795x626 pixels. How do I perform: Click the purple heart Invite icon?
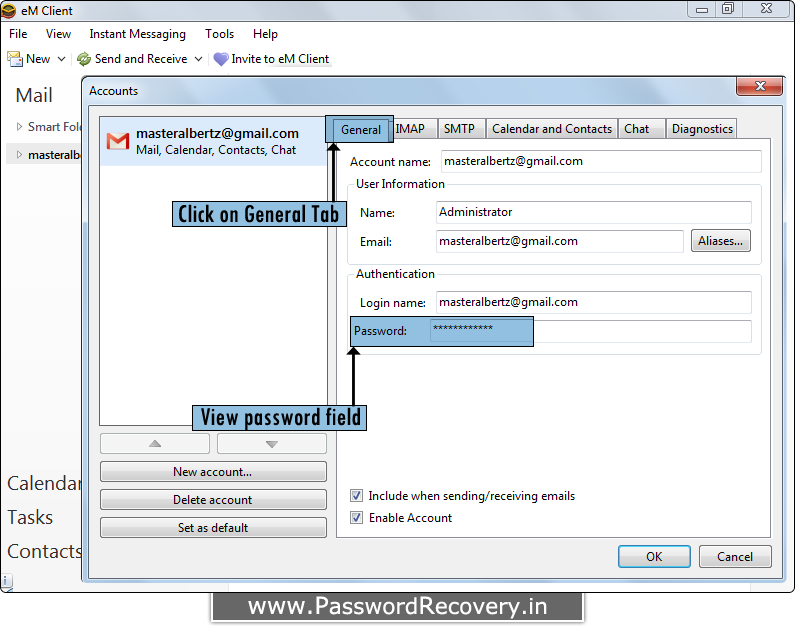click(221, 59)
